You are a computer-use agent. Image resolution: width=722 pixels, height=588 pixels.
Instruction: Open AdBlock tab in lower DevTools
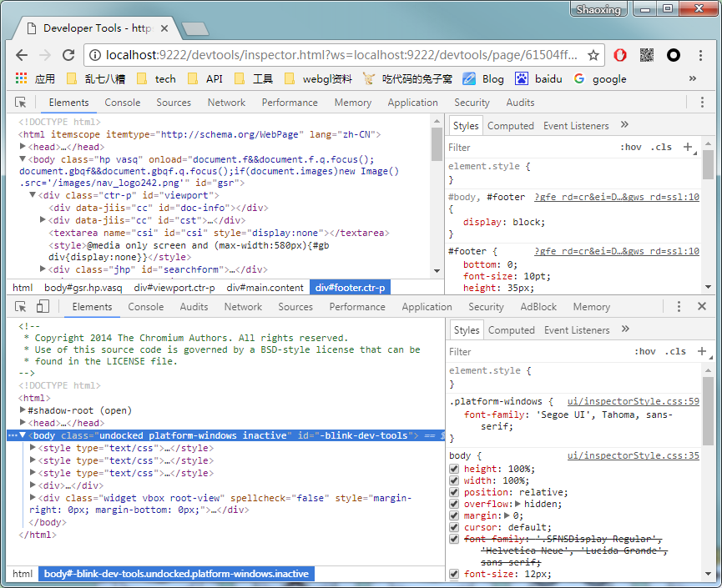click(538, 306)
